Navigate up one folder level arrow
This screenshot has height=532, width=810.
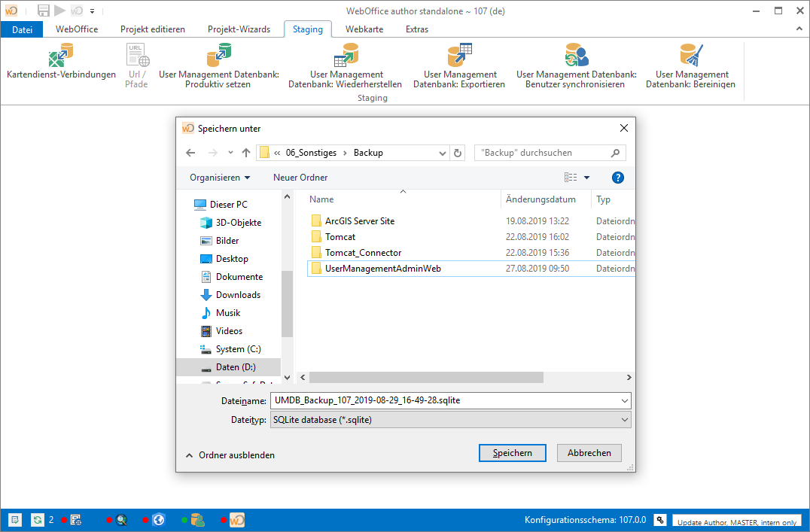[x=246, y=153]
